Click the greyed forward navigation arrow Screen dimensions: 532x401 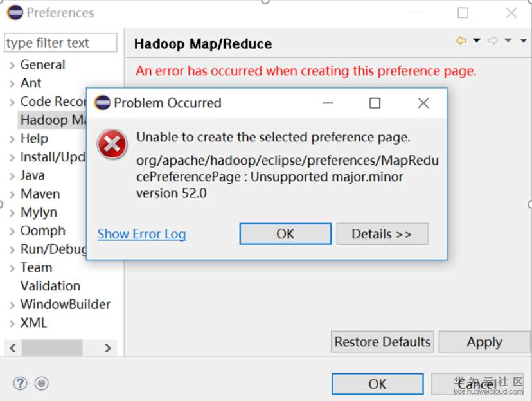[493, 41]
